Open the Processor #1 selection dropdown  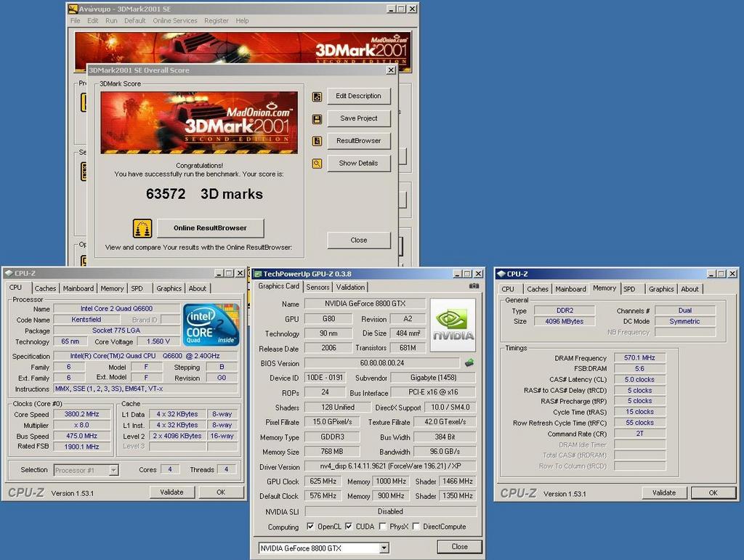pyautogui.click(x=113, y=470)
